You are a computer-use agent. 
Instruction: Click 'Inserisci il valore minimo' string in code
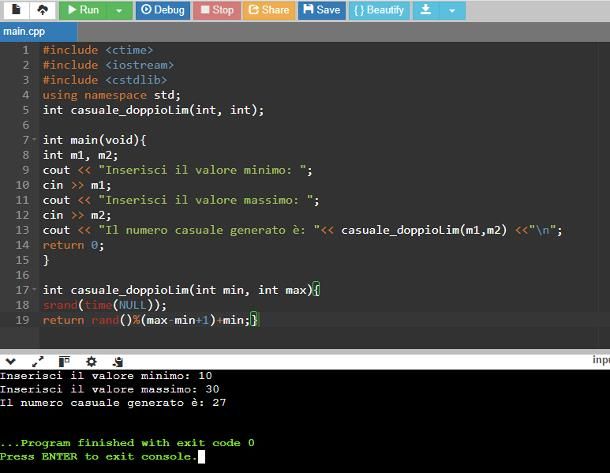coord(202,170)
